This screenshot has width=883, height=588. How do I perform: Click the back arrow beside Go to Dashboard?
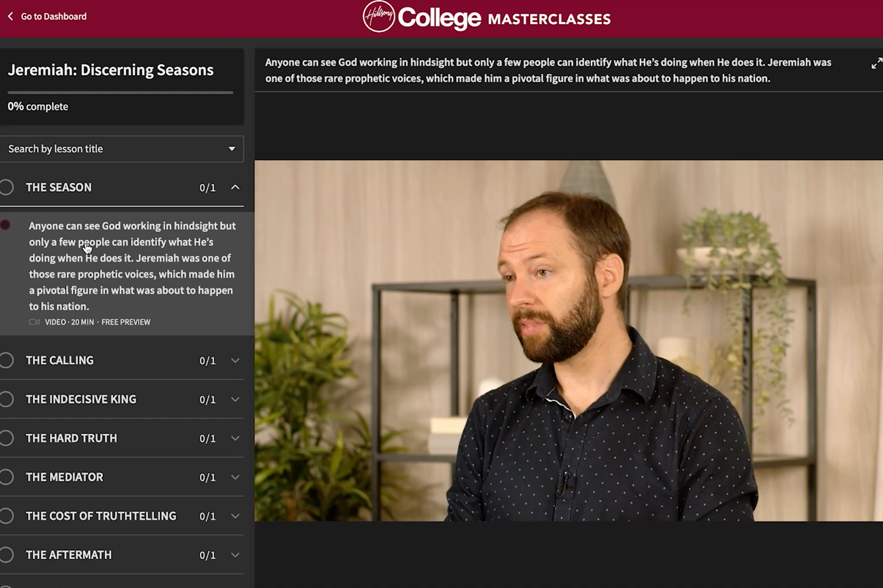(11, 17)
